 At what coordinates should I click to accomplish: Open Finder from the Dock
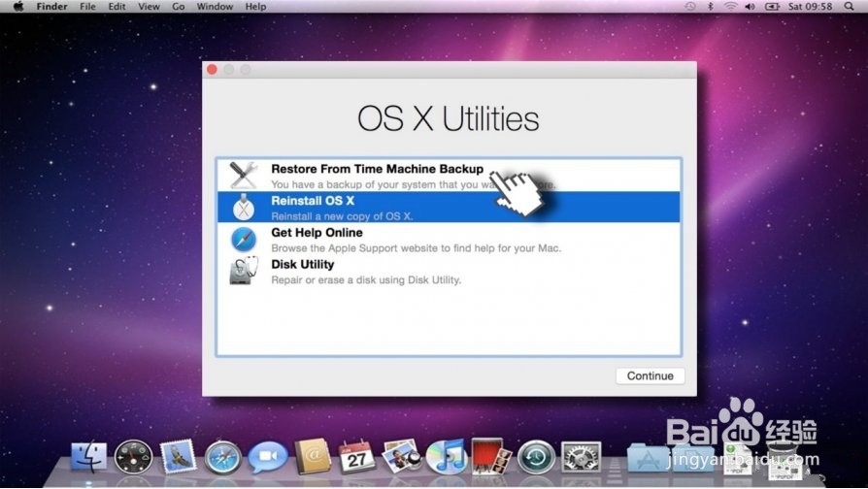pyautogui.click(x=88, y=458)
